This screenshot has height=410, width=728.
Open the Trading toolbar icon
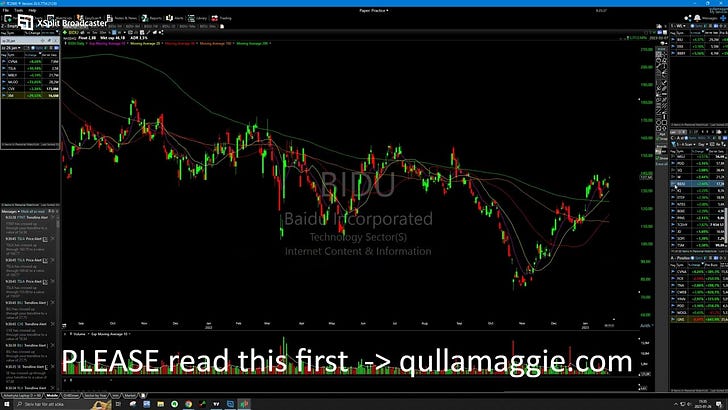pyautogui.click(x=221, y=18)
